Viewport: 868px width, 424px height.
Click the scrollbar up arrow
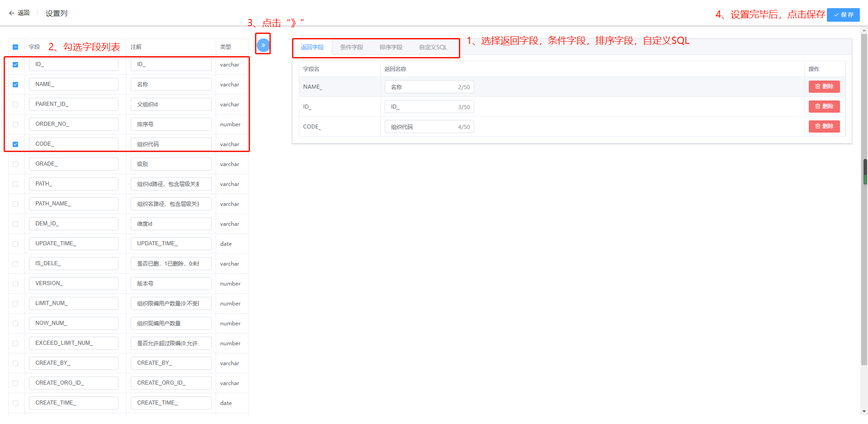(864, 30)
